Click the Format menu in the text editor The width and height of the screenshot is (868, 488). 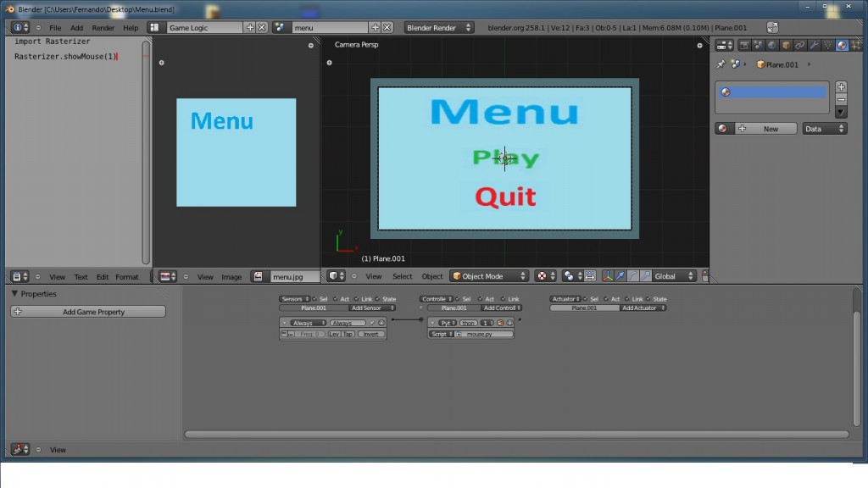(x=127, y=276)
